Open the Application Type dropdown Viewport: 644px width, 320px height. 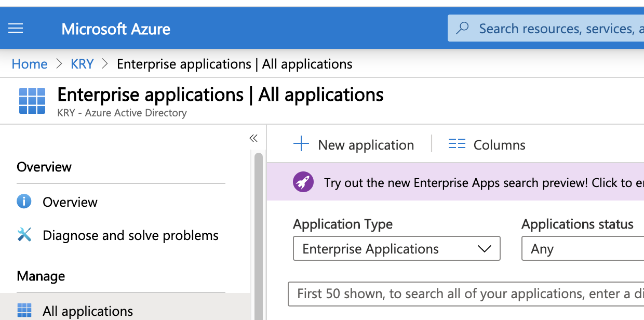[396, 249]
